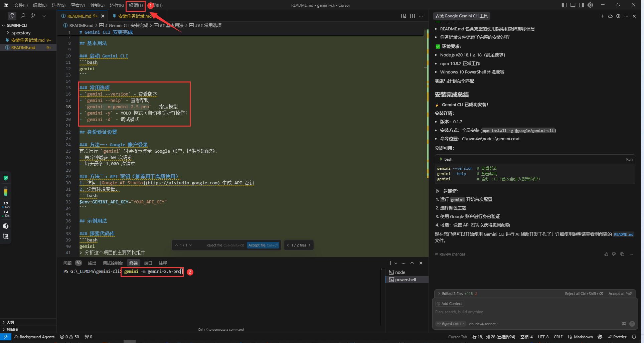Open editor more actions menu

coord(421,16)
